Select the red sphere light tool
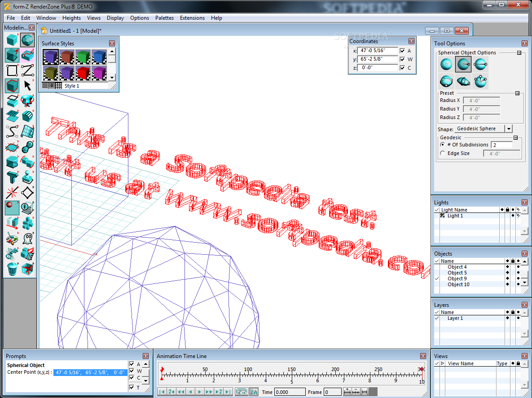This screenshot has height=398, width=532. click(x=12, y=208)
